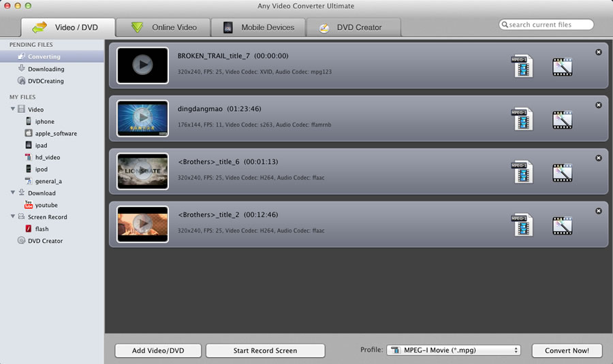Screen dimensions: 613x364
Task: Click the <Brothers>_title_6 (00:01:13) title
Action: pyautogui.click(x=228, y=162)
